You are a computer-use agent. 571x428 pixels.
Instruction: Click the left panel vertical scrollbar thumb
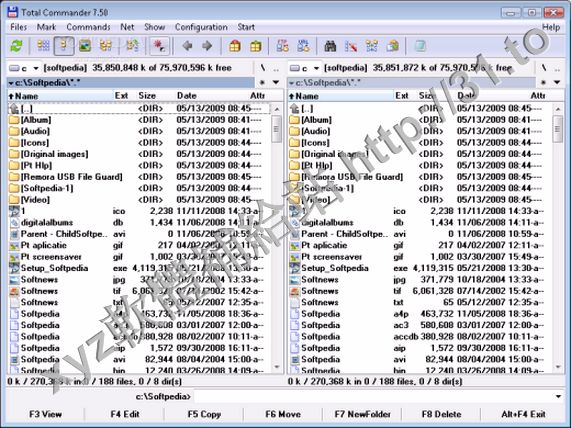coord(276,129)
